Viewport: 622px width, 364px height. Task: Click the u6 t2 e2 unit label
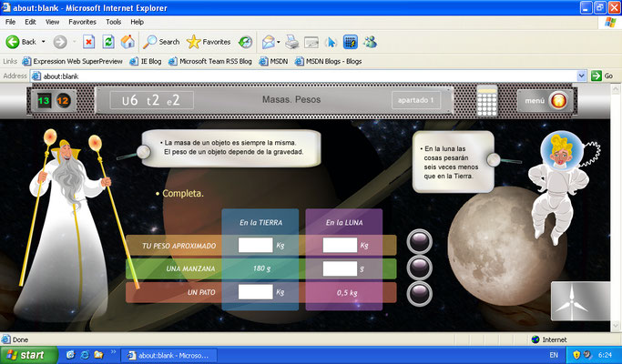[151, 100]
